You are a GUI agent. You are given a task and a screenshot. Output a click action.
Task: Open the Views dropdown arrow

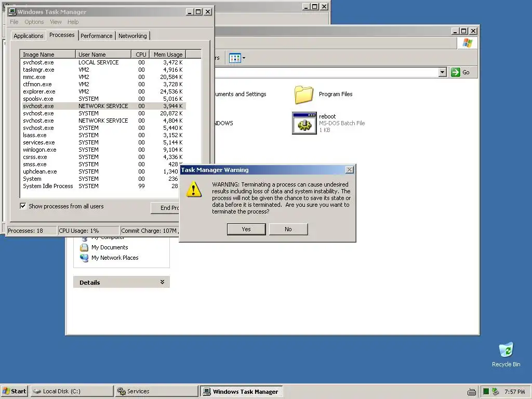tap(244, 58)
